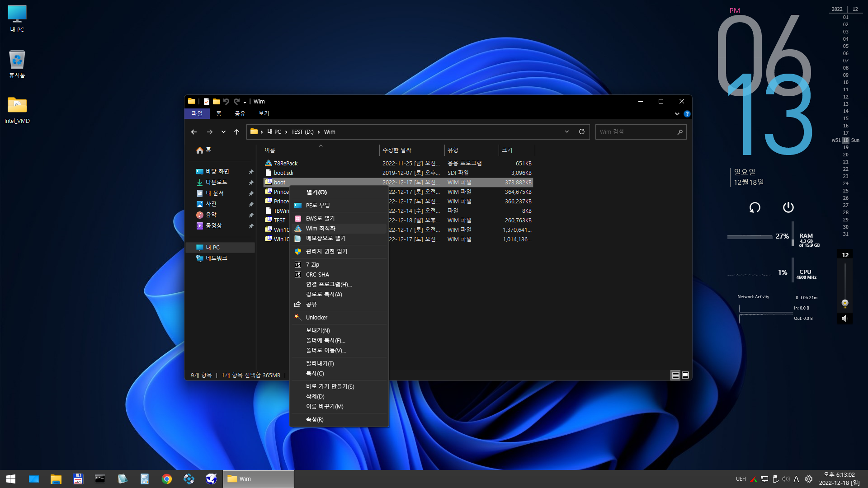Select the boot.sdi file
Screen dimensions: 868x488
click(x=283, y=173)
